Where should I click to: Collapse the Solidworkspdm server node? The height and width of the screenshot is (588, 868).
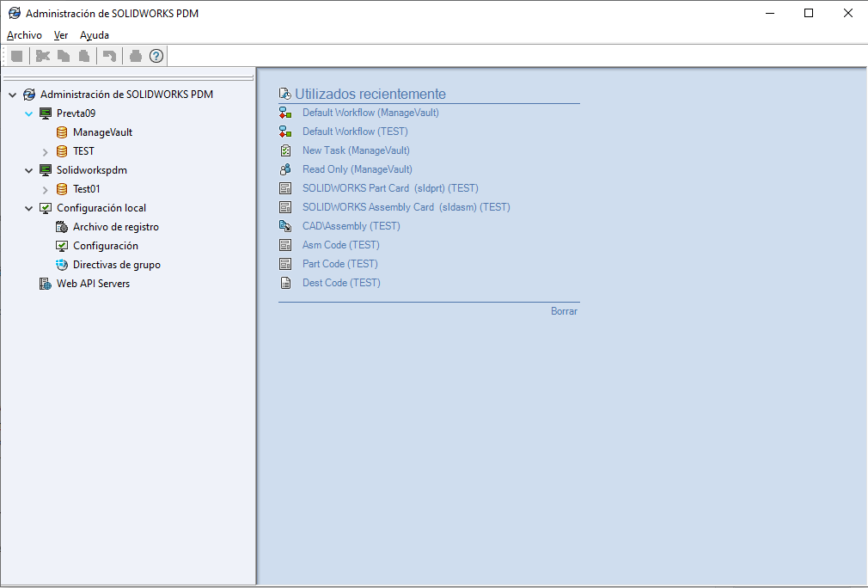point(28,170)
